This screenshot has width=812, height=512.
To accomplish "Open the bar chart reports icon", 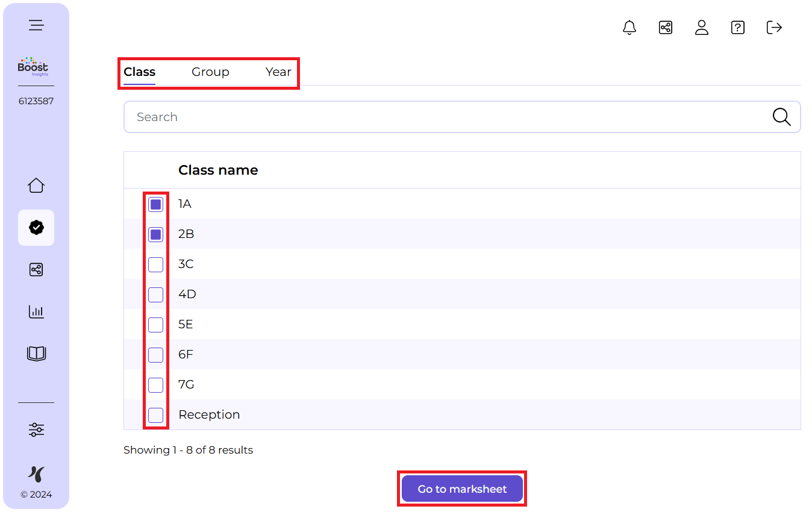I will (36, 311).
